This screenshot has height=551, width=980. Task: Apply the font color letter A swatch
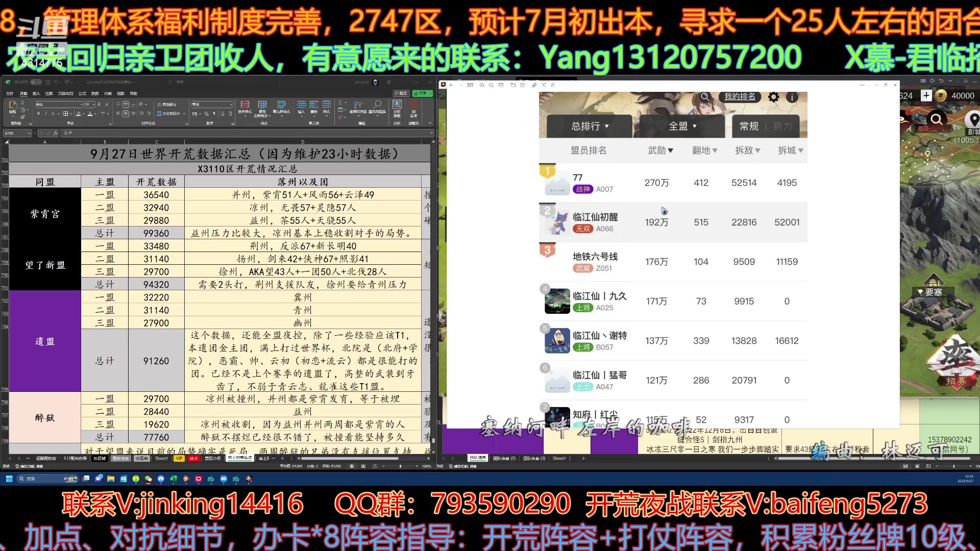click(x=90, y=113)
